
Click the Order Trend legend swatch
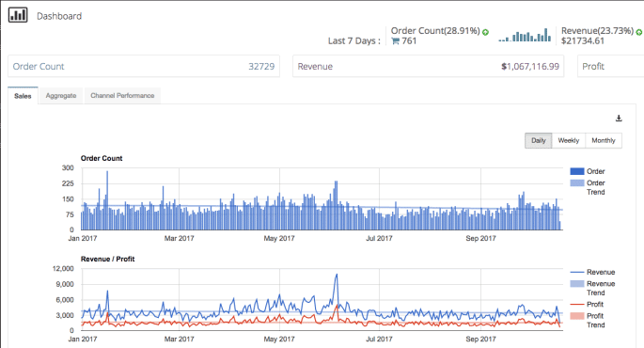click(577, 182)
